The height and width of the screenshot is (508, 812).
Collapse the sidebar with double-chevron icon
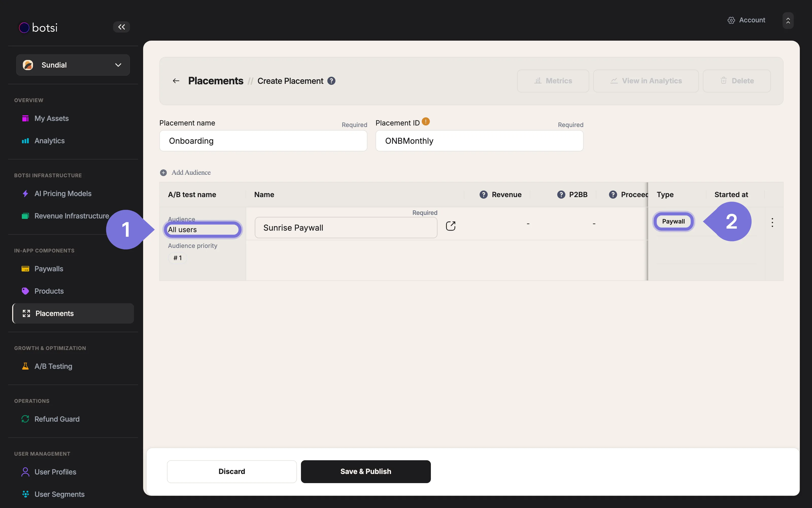tap(122, 27)
